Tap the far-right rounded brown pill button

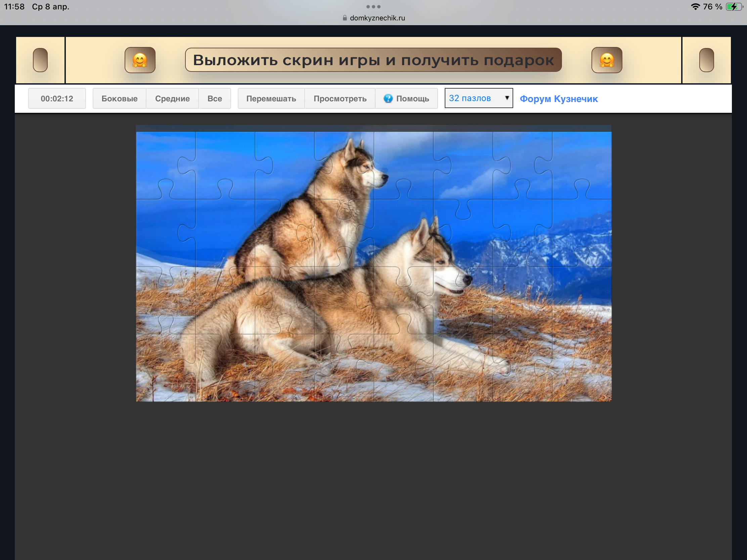click(x=706, y=60)
